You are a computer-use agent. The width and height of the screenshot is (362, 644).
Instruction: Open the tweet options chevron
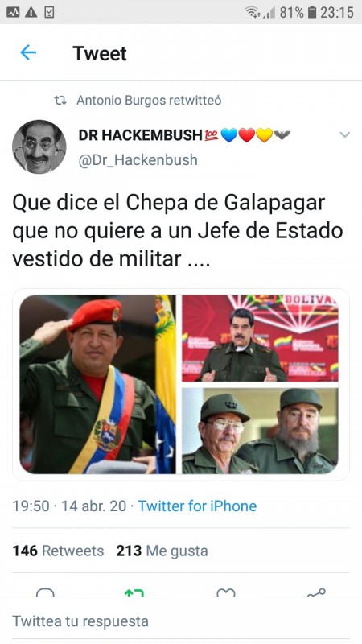345,134
